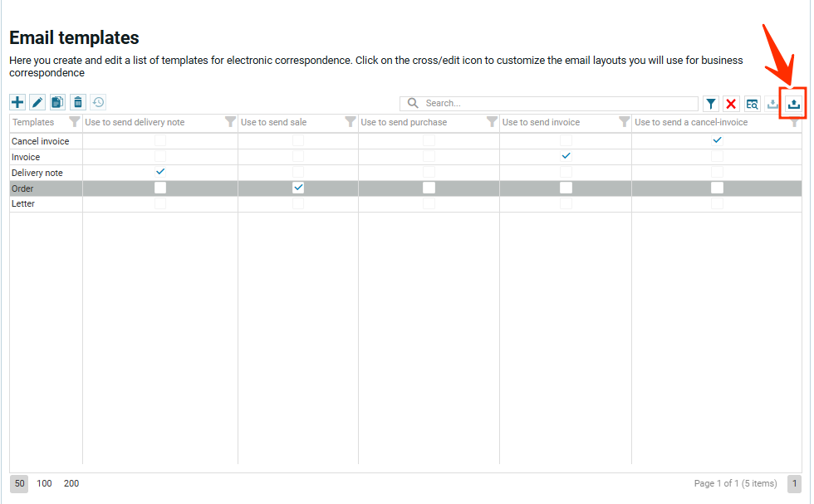The height and width of the screenshot is (504, 814).
Task: Open filter dropdown for Templates column
Action: click(74, 122)
